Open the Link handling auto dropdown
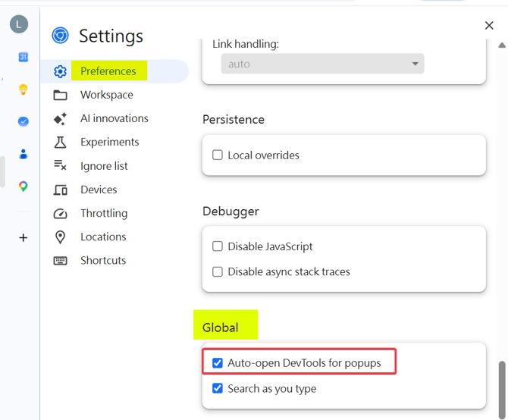Image resolution: width=508 pixels, height=420 pixels. tap(323, 64)
